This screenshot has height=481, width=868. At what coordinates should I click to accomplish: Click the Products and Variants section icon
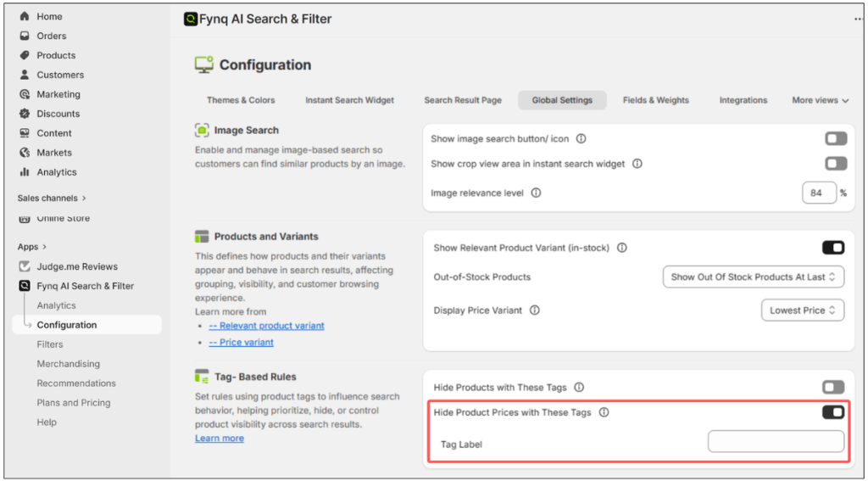click(202, 237)
